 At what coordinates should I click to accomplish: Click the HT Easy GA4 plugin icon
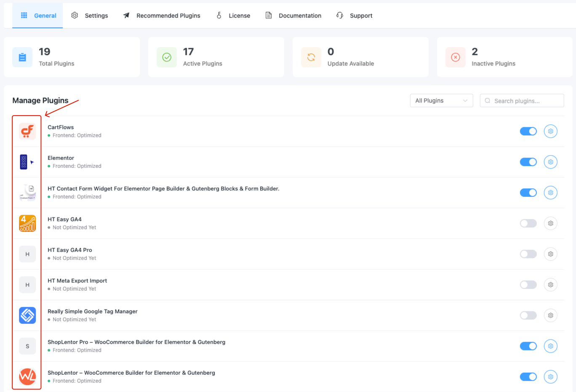pos(27,223)
